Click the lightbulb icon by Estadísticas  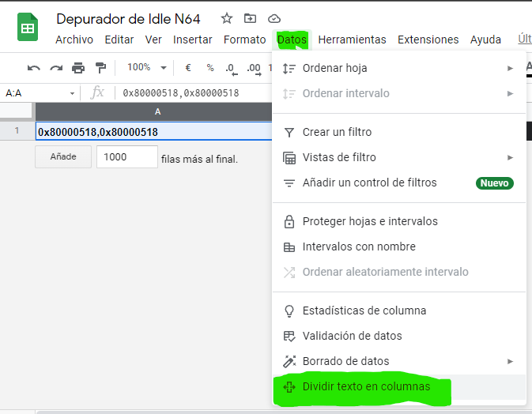click(289, 311)
